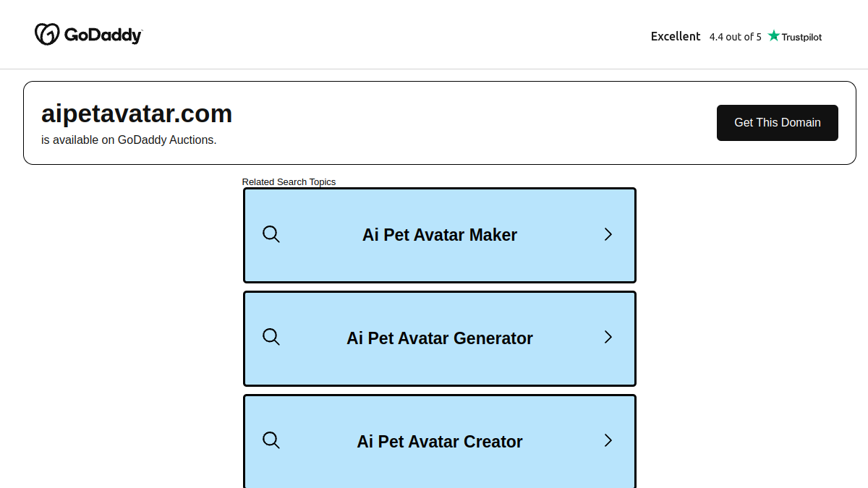The image size is (868, 488).
Task: Click the search icon beside Ai Pet Avatar Creator
Action: pyautogui.click(x=271, y=440)
